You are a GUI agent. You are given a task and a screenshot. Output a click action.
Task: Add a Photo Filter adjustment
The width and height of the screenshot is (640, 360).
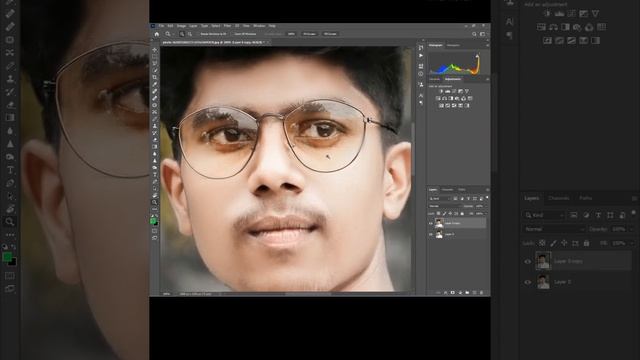[457, 98]
